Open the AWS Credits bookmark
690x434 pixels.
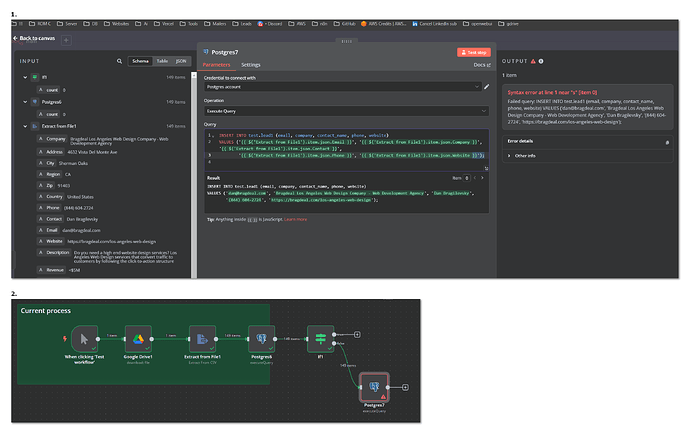click(x=384, y=24)
